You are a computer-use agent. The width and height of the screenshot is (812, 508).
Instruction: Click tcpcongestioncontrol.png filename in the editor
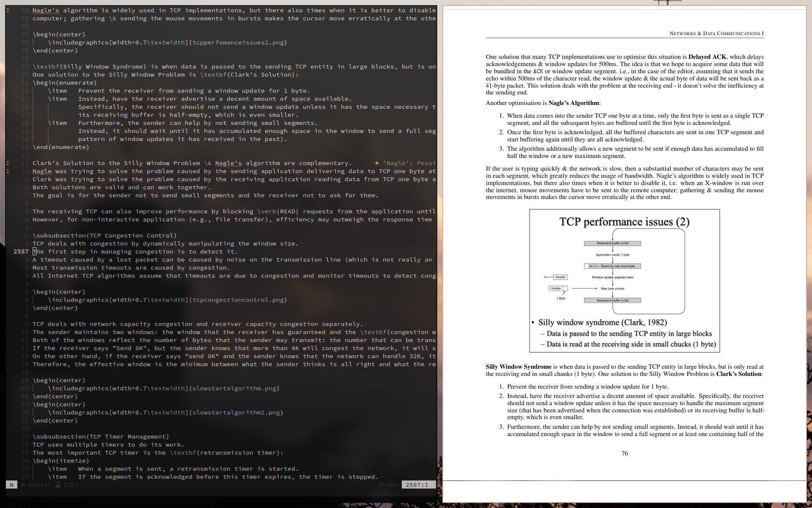[238, 300]
